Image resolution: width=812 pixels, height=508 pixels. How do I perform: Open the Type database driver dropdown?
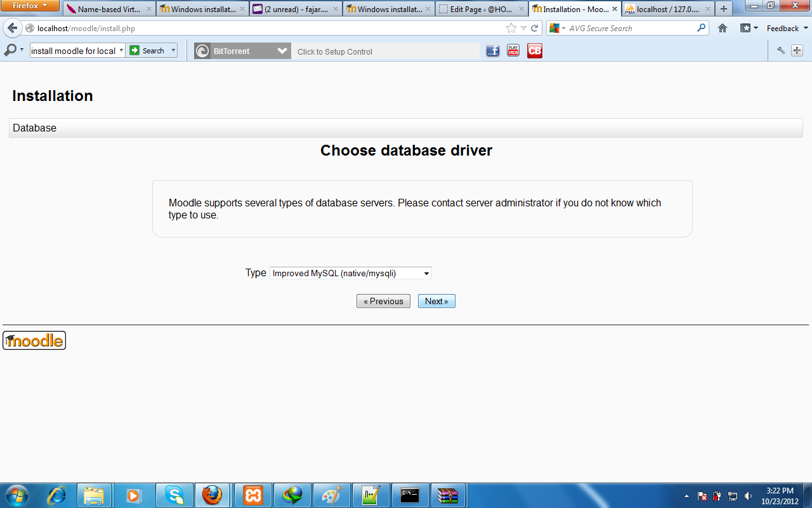coord(350,273)
